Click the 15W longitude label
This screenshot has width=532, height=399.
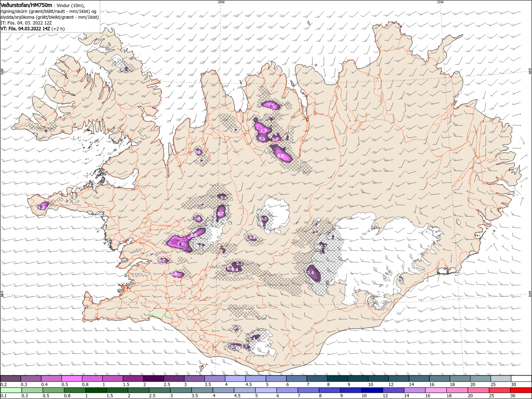(440, 2)
